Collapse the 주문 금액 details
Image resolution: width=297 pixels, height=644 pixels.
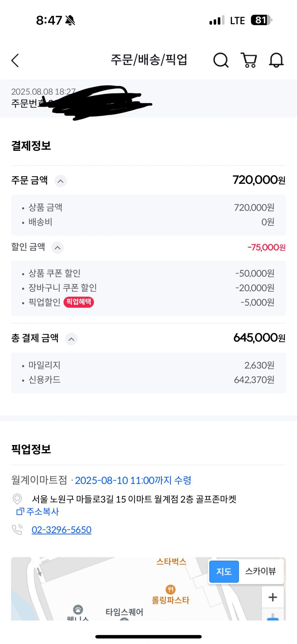61,181
